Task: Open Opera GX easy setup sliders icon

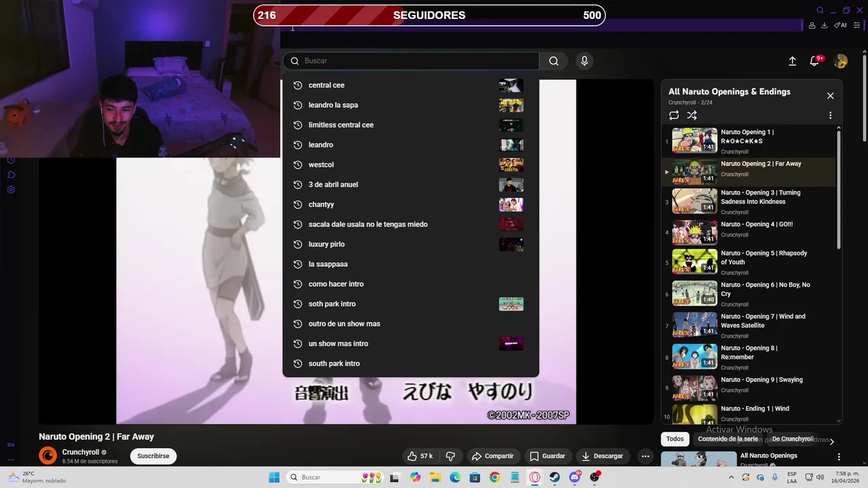Action: point(857,25)
